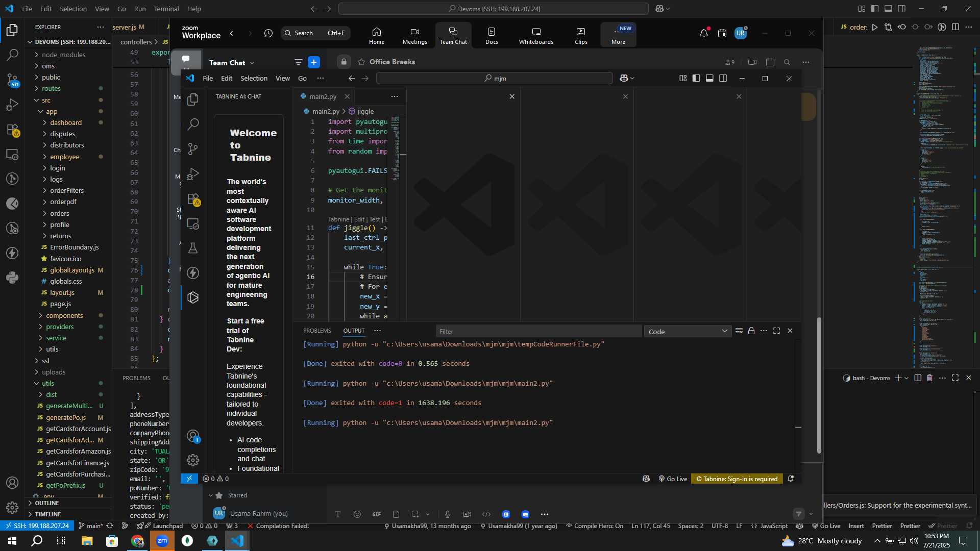The width and height of the screenshot is (980, 551).
Task: Insert emoji in Zoom message composer
Action: click(x=357, y=514)
